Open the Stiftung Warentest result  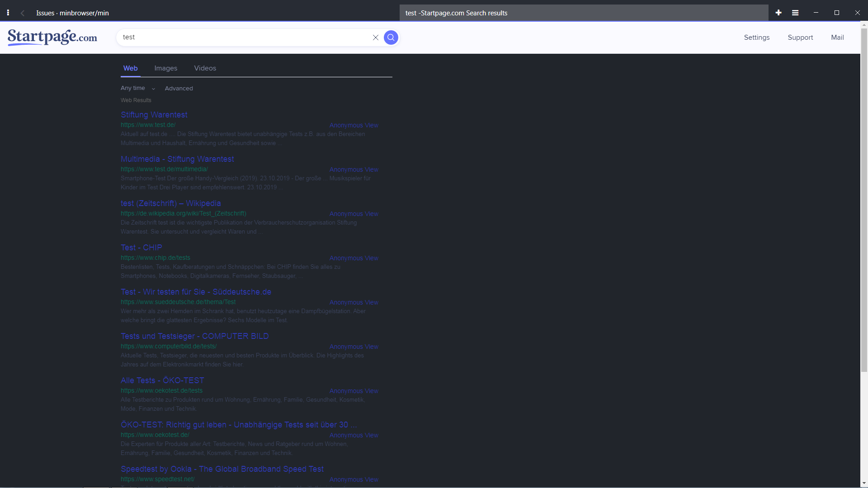[154, 115]
